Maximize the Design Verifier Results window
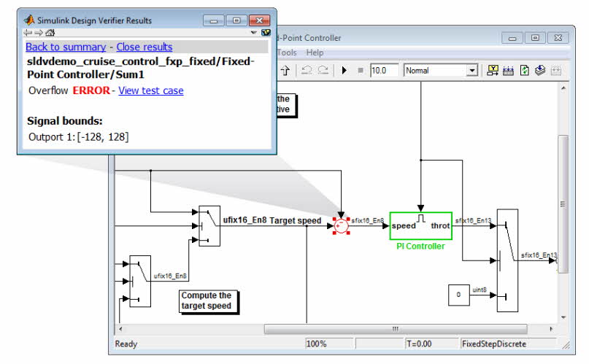This screenshot has width=589, height=364. pyautogui.click(x=236, y=20)
